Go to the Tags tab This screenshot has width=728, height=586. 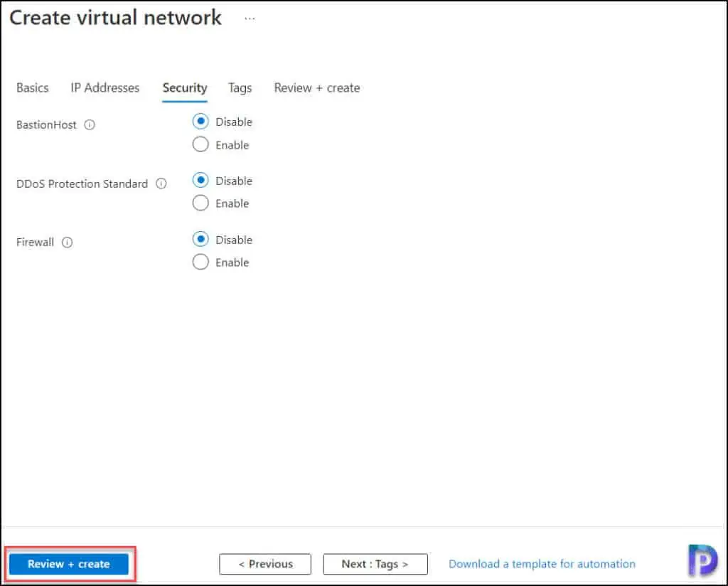(240, 87)
